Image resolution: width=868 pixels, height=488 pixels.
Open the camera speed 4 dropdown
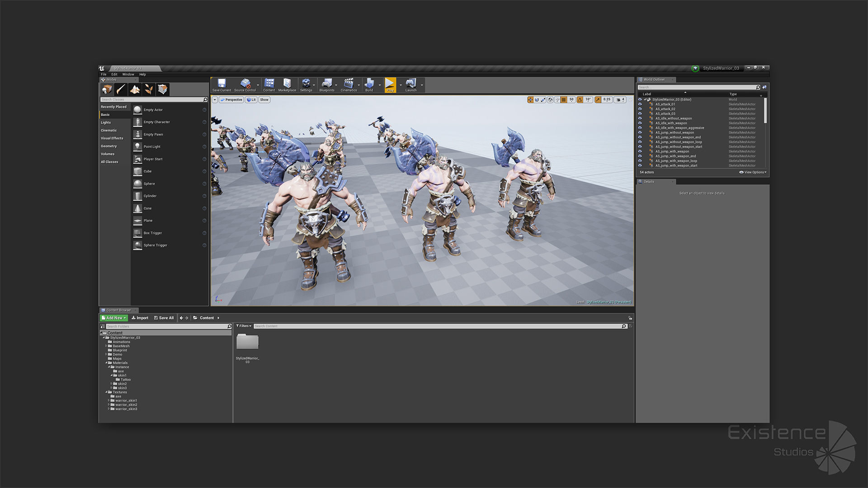[x=620, y=100]
